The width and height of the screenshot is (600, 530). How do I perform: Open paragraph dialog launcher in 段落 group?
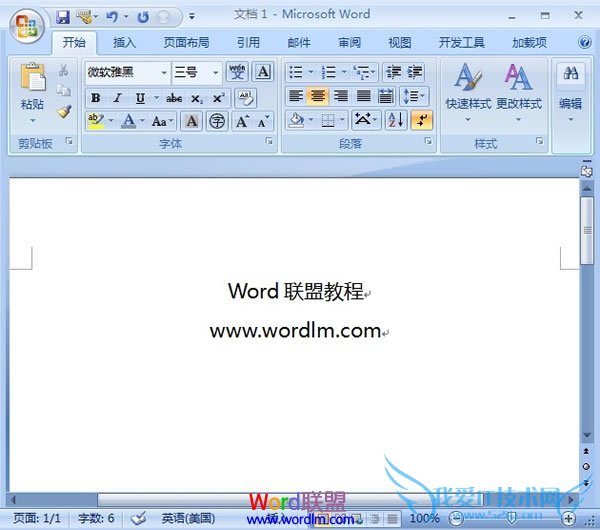coord(428,141)
